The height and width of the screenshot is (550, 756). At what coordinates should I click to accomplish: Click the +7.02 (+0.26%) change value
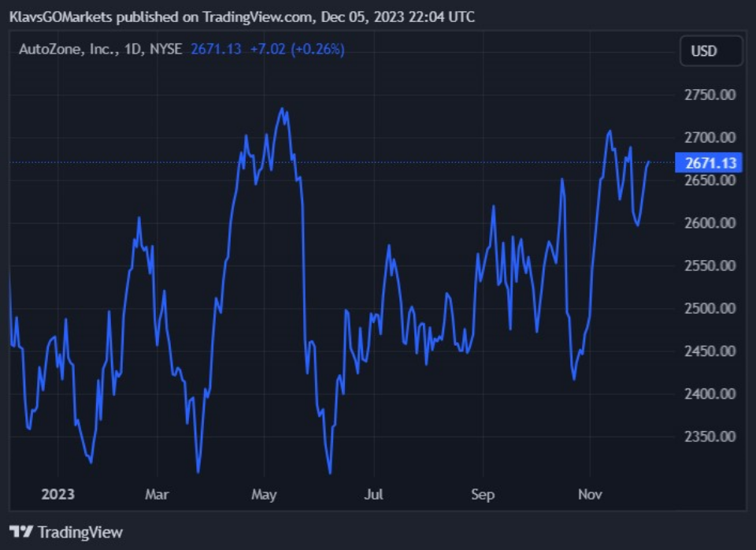click(298, 49)
